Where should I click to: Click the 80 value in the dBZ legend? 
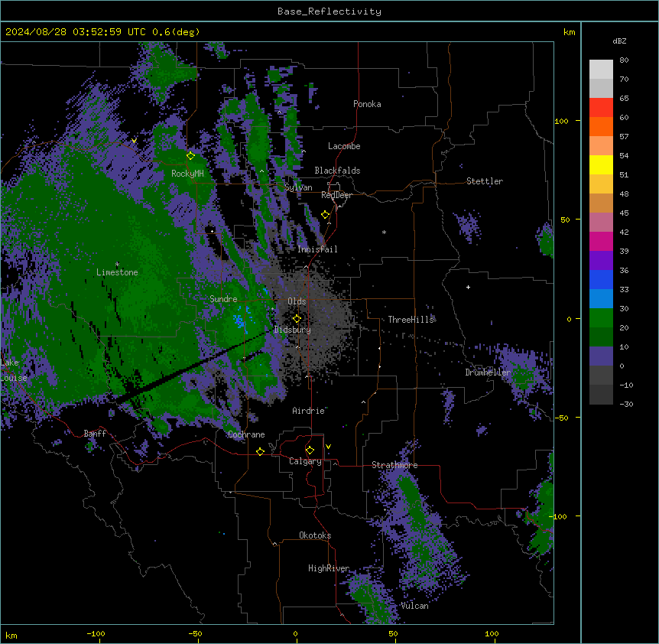click(x=624, y=60)
